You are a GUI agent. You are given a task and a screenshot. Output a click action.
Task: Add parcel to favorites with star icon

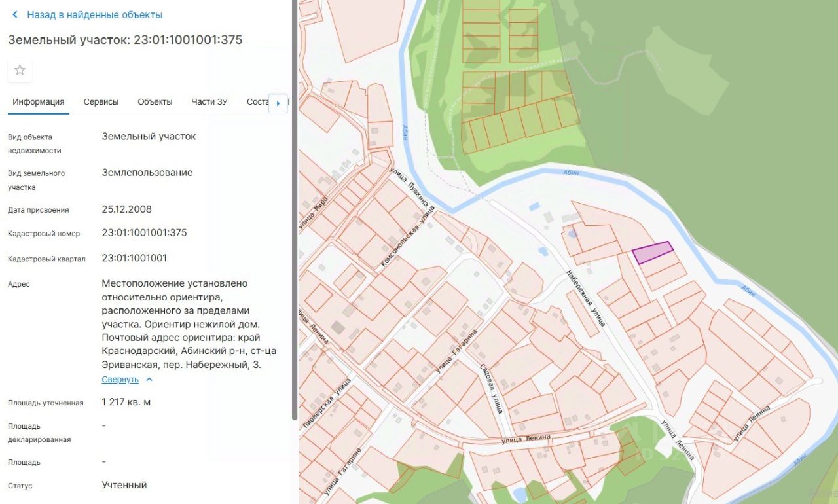pyautogui.click(x=20, y=70)
